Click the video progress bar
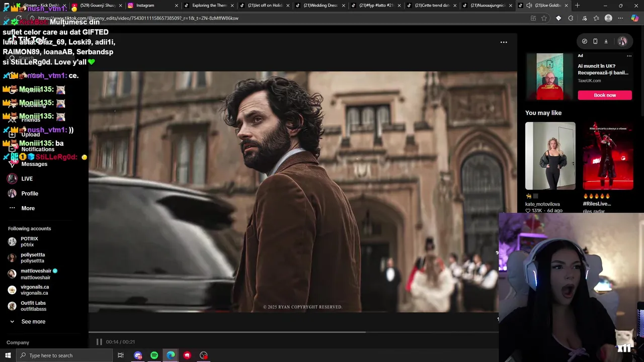644x362 pixels. click(293, 332)
